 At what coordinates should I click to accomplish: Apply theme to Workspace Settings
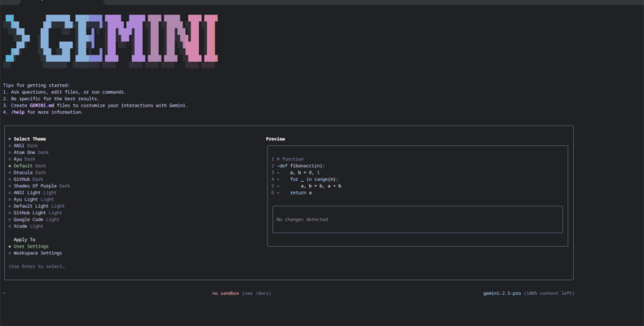35,253
